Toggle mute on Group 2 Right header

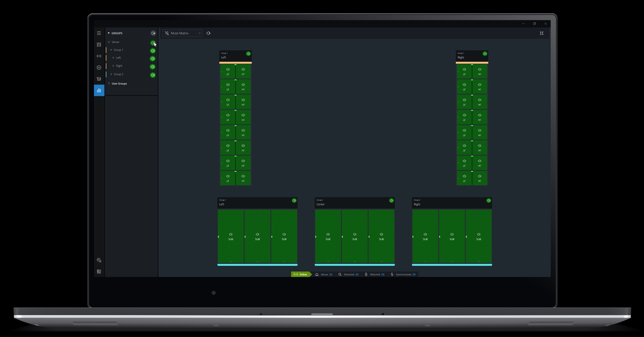[489, 201]
